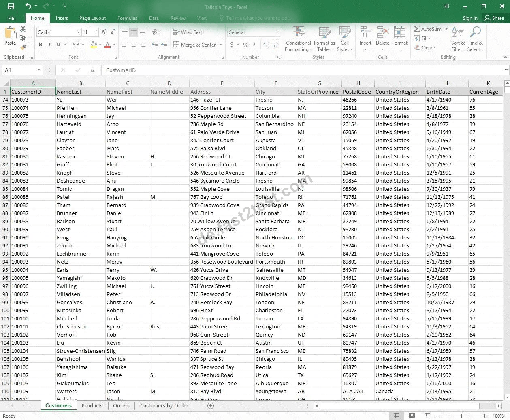Open the Sort & Filter tool
Viewport: 510px width, 420px height.
(x=457, y=39)
